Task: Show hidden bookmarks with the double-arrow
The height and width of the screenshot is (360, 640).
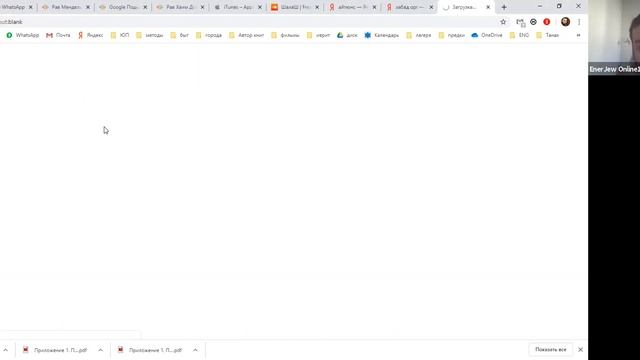Action: tap(578, 36)
